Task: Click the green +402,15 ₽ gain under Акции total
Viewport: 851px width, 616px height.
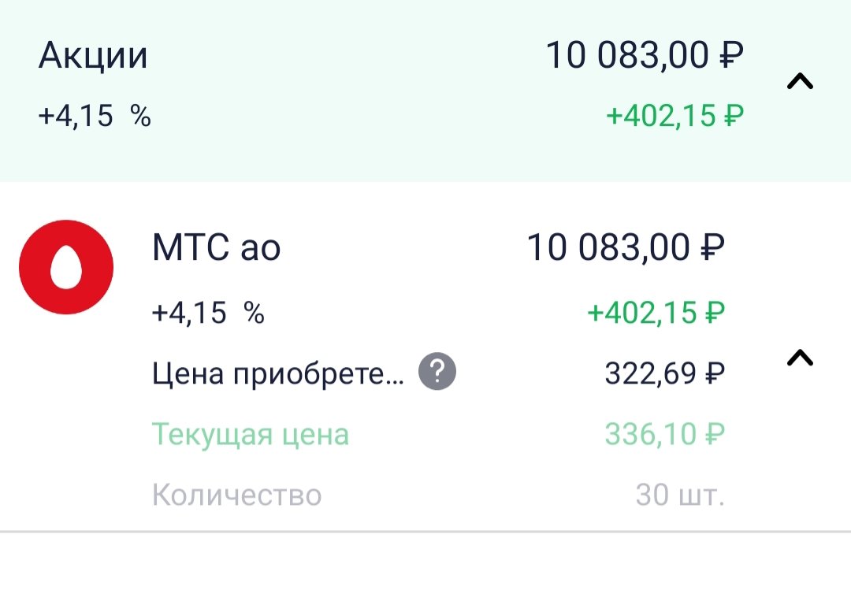Action: pos(674,117)
